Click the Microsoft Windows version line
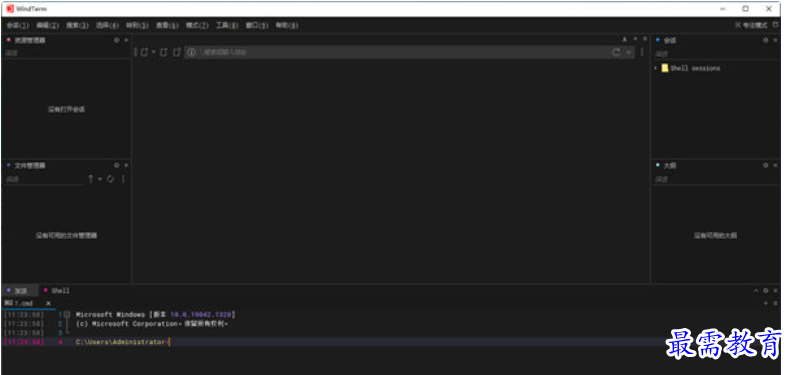Image resolution: width=790 pixels, height=375 pixels. point(155,315)
